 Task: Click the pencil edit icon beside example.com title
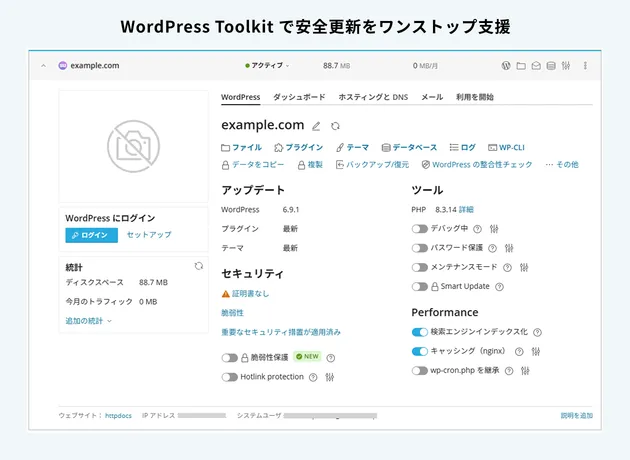pos(316,126)
